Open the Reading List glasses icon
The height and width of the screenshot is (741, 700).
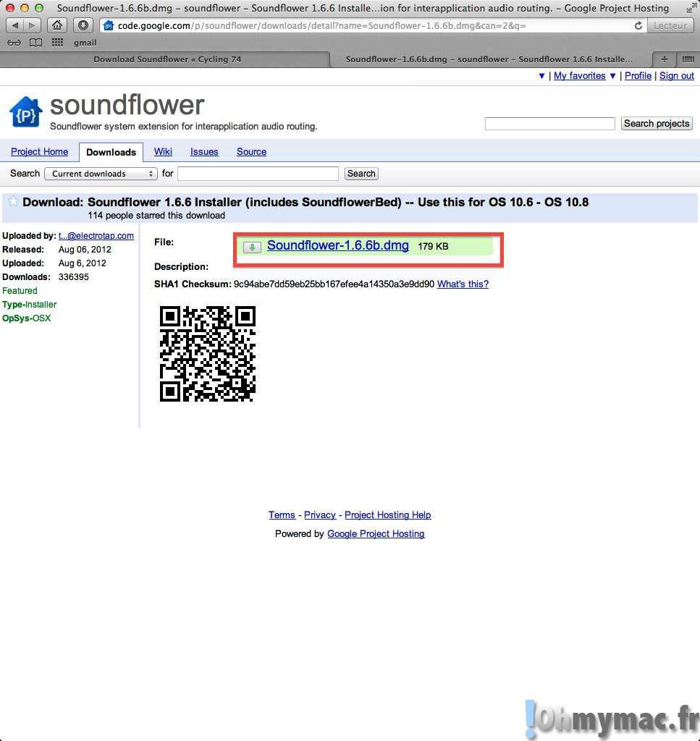click(14, 43)
